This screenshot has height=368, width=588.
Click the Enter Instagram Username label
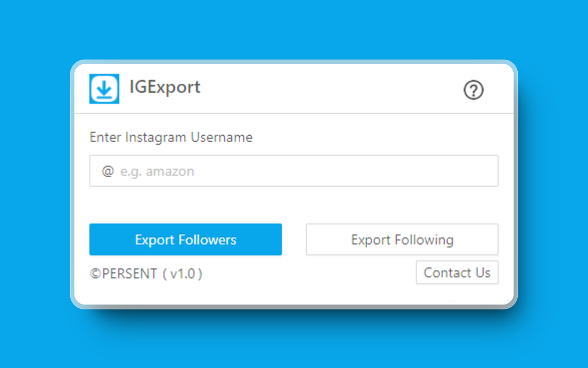(171, 137)
